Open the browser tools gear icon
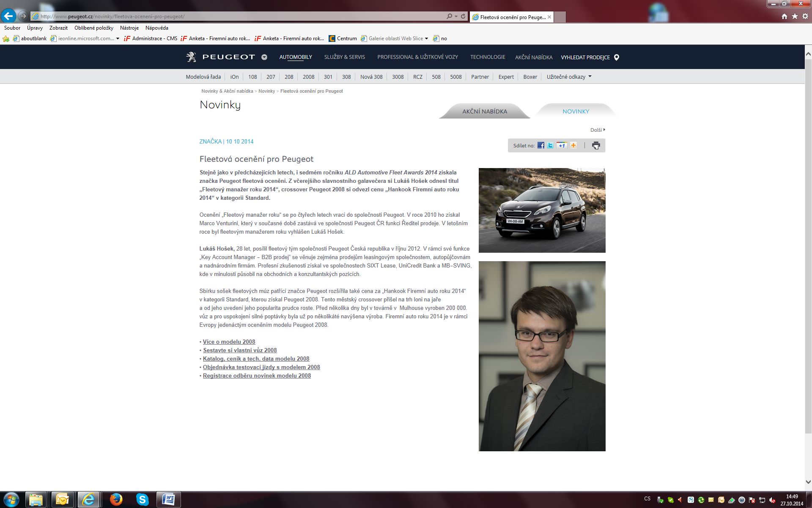812x508 pixels. click(805, 16)
